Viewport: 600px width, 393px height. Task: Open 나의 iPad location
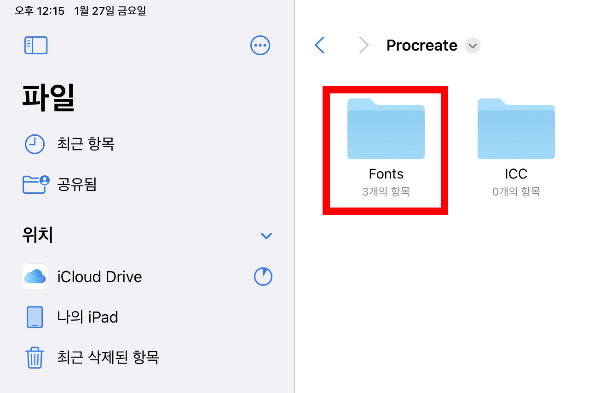(147, 317)
